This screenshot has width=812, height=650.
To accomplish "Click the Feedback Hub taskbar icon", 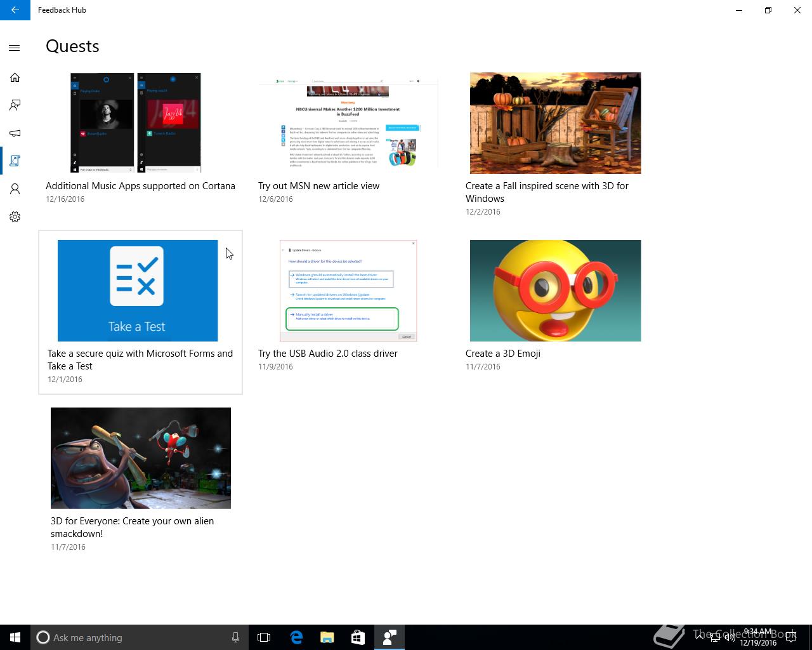I will coord(389,637).
